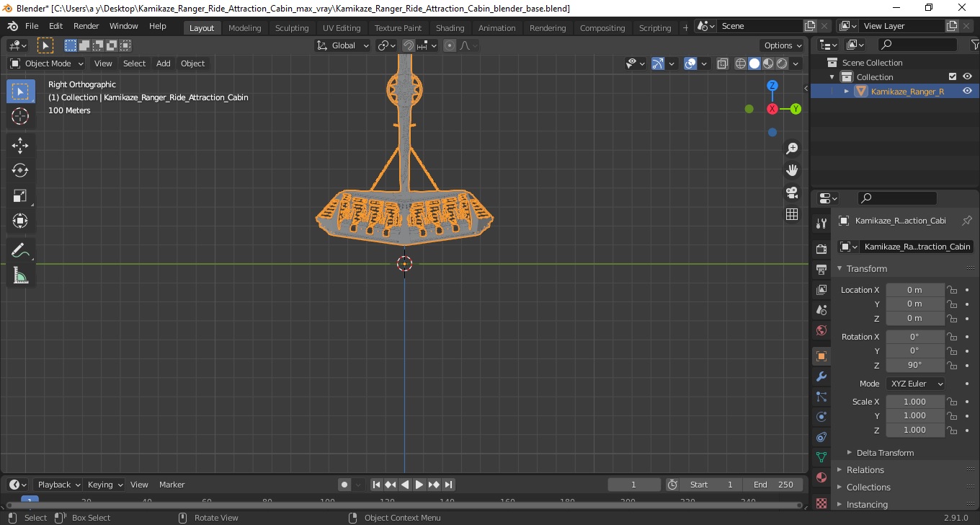Open the rotation Mode XYZ Euler dropdown
This screenshot has height=525, width=980.
tap(915, 384)
